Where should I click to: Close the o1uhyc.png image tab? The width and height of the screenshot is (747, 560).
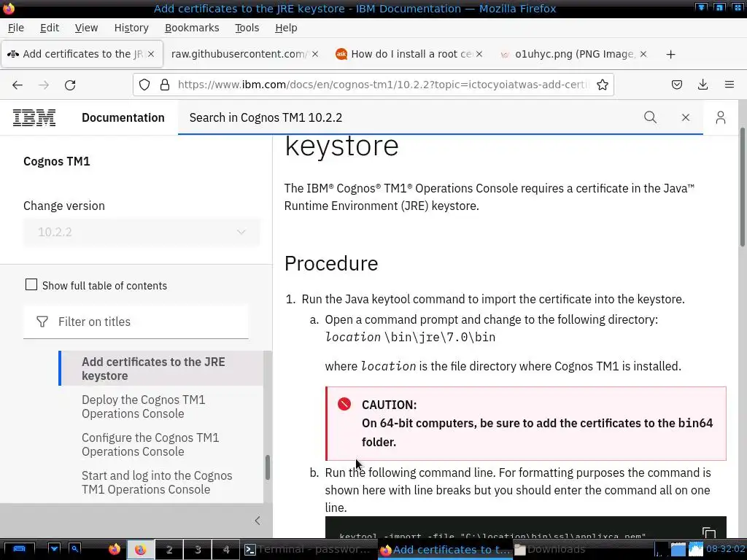coord(643,54)
